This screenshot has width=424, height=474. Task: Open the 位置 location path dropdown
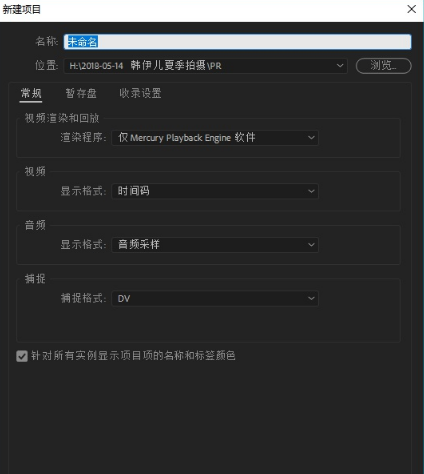pyautogui.click(x=206, y=66)
